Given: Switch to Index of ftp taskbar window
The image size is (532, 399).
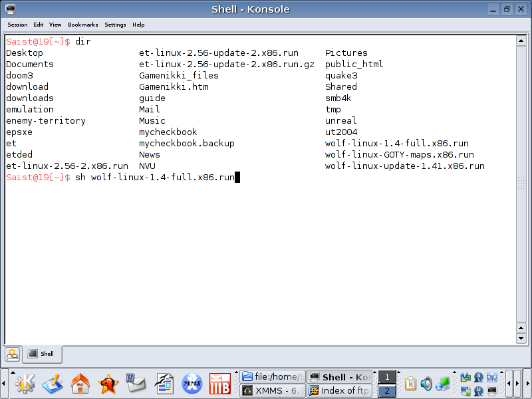Looking at the screenshot, I should coord(339,391).
